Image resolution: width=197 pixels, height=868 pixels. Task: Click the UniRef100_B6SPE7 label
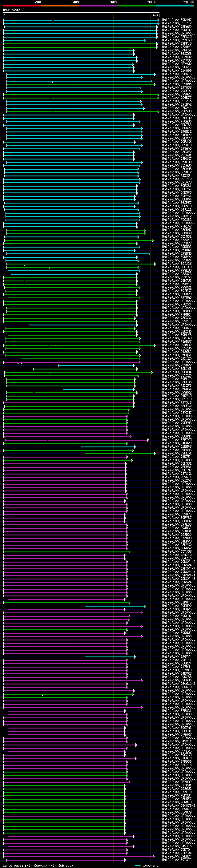[x=177, y=203]
